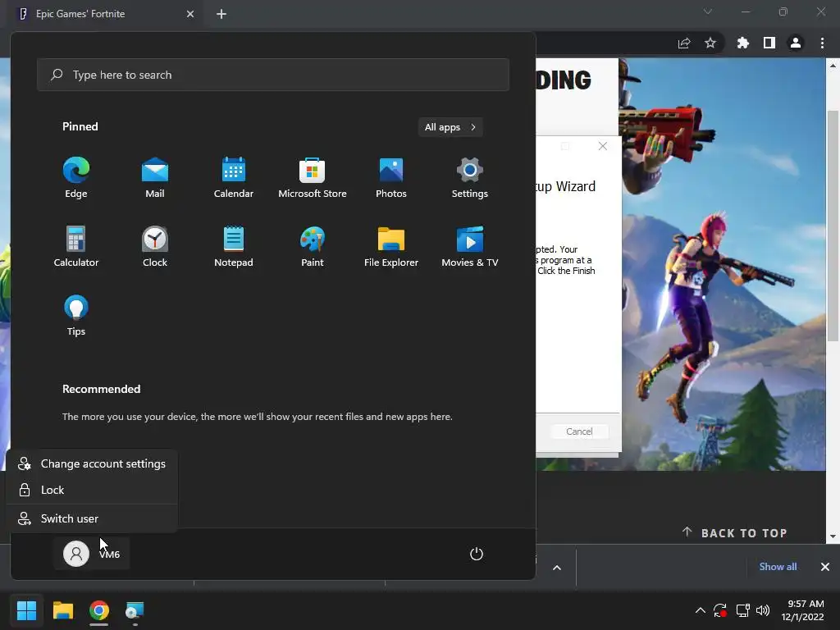Click the Start menu power button
The height and width of the screenshot is (630, 840).
(x=477, y=554)
